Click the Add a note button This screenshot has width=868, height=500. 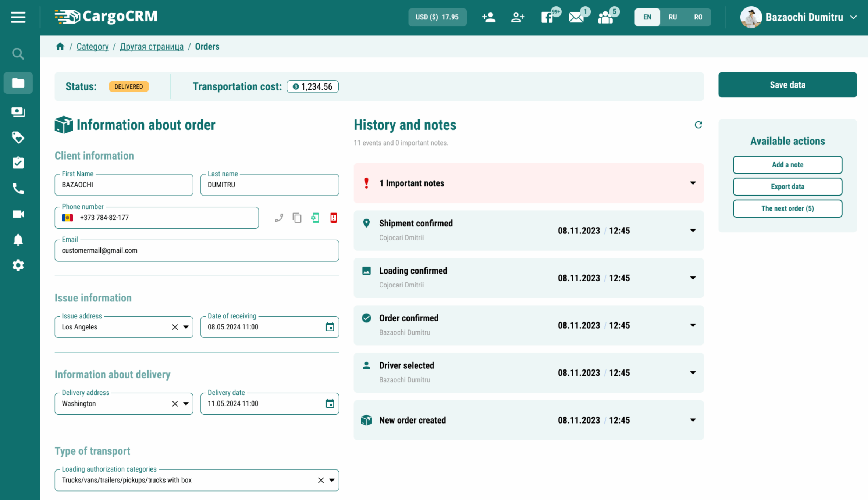point(787,165)
